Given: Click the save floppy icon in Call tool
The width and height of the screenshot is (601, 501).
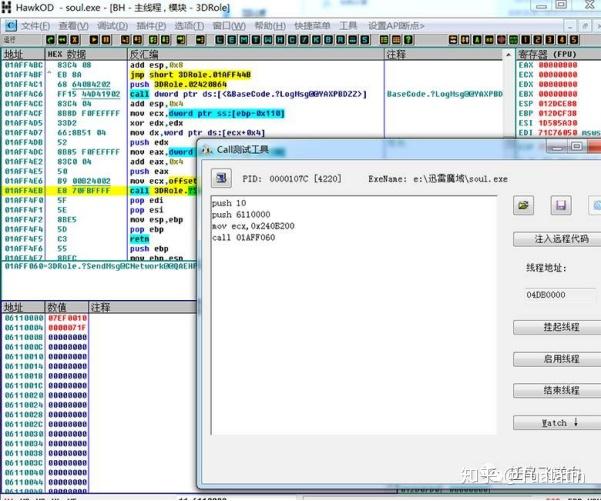Looking at the screenshot, I should [561, 205].
